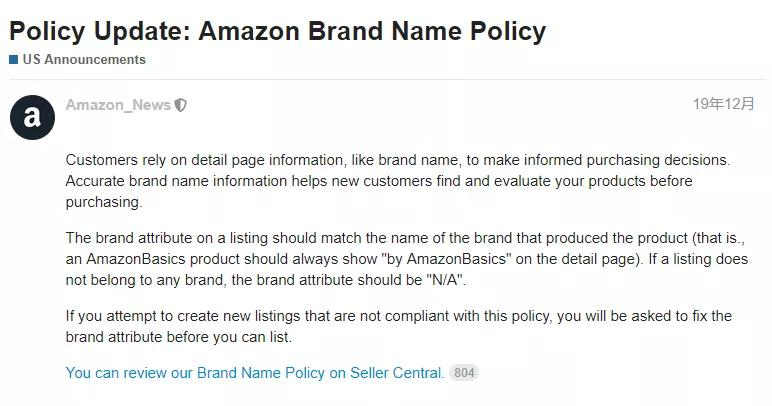Click the 804 link click counter badge
This screenshot has width=772, height=406.
point(464,373)
